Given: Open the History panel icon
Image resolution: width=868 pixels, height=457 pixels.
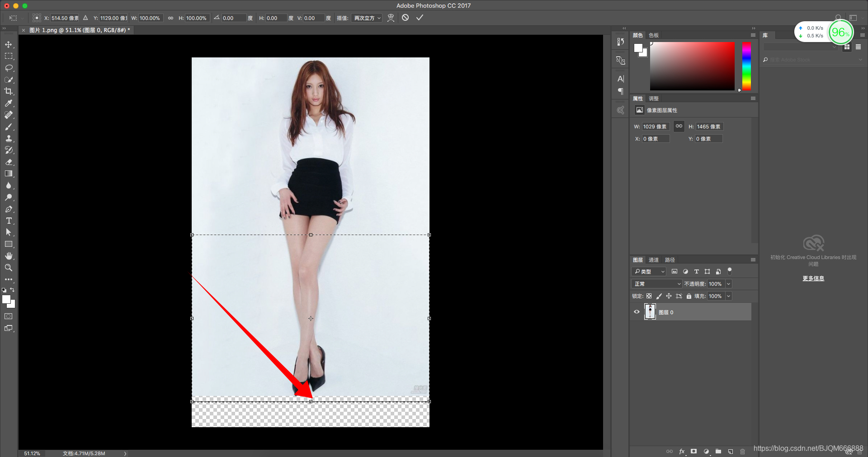Looking at the screenshot, I should (621, 42).
